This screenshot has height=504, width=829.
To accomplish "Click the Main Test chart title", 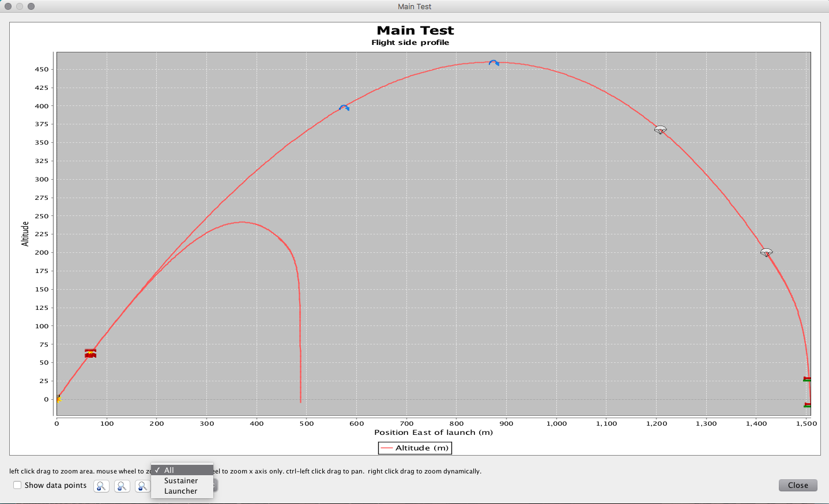I will [414, 30].
